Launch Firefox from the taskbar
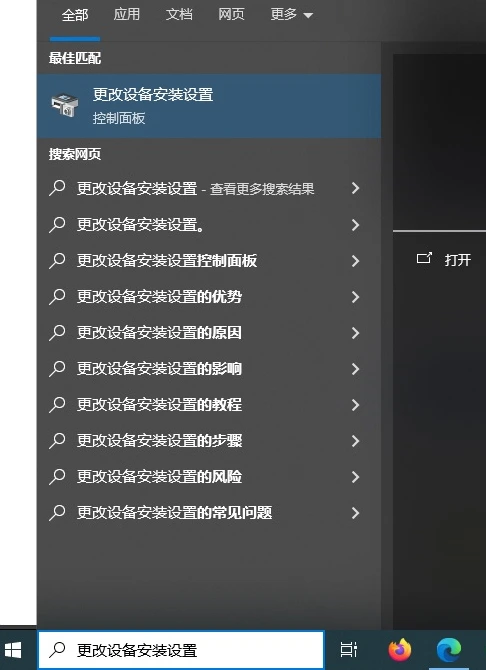 [x=400, y=650]
